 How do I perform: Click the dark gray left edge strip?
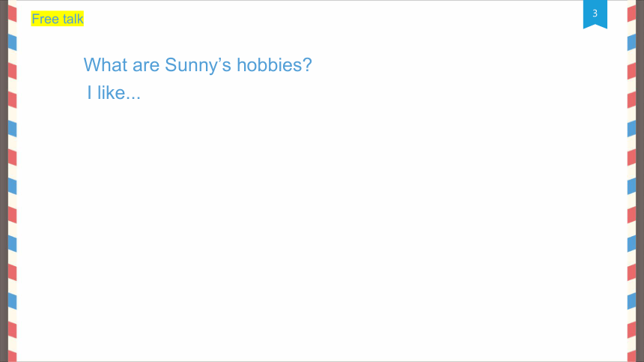4,181
